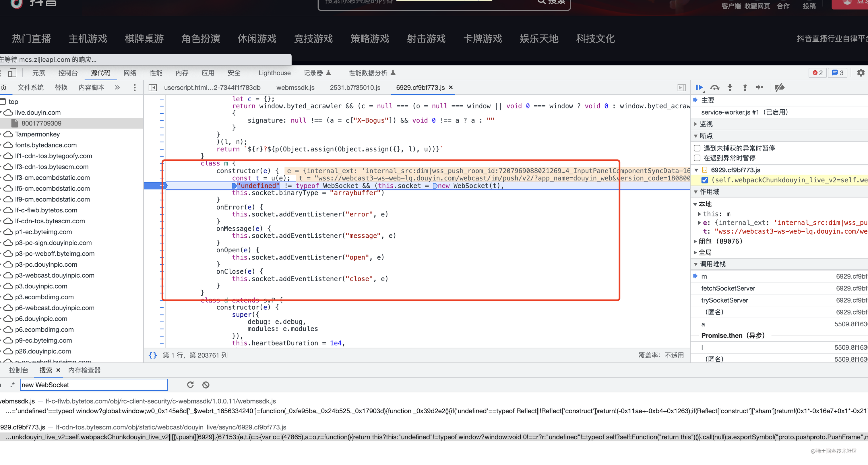Clear search results icon

206,385
